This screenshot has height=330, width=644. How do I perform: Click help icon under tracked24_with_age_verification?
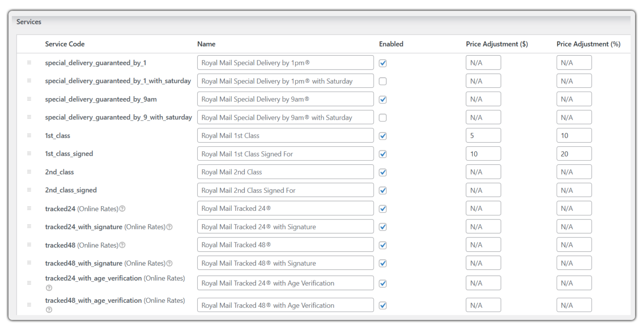tap(49, 288)
